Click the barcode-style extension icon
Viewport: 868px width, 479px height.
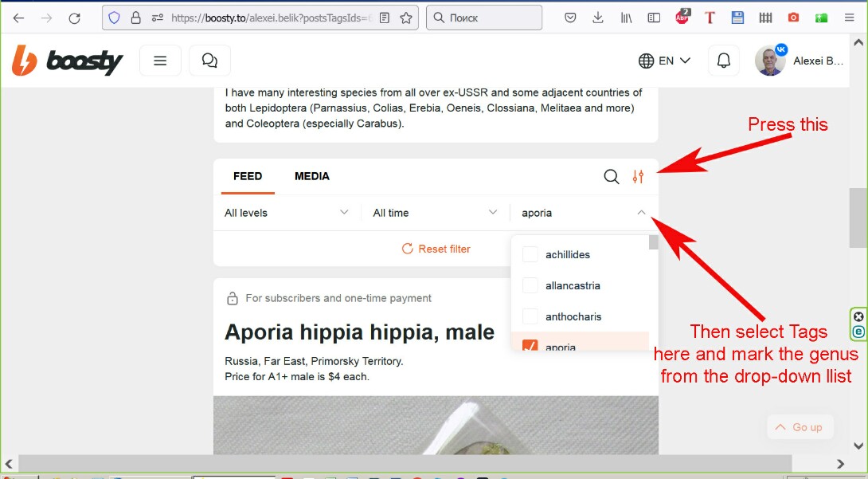coord(765,18)
